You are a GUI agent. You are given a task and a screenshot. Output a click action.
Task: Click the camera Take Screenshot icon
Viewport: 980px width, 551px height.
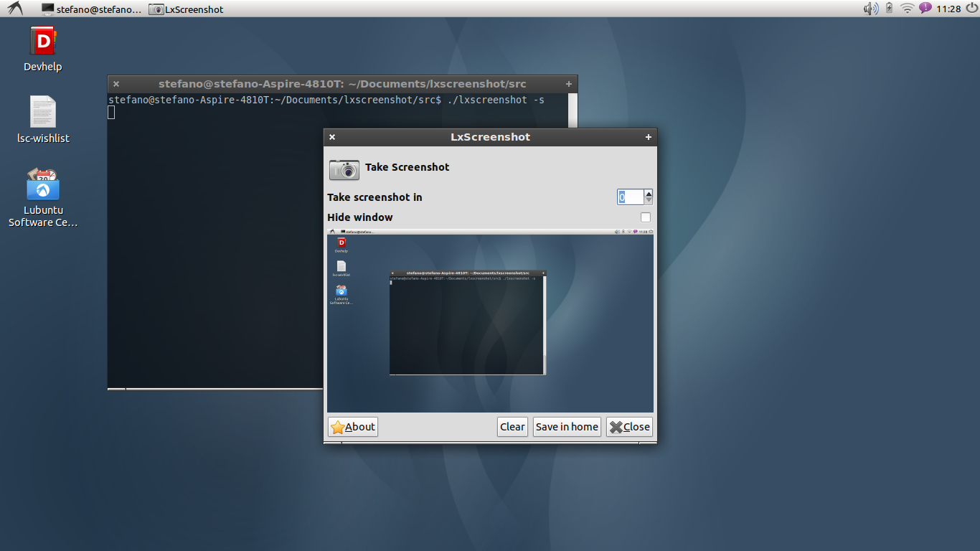344,169
